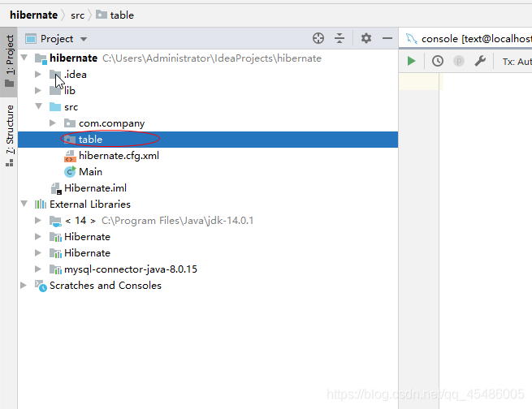This screenshot has width=532, height=409.
Task: Click the com.company package icon
Action: [70, 123]
